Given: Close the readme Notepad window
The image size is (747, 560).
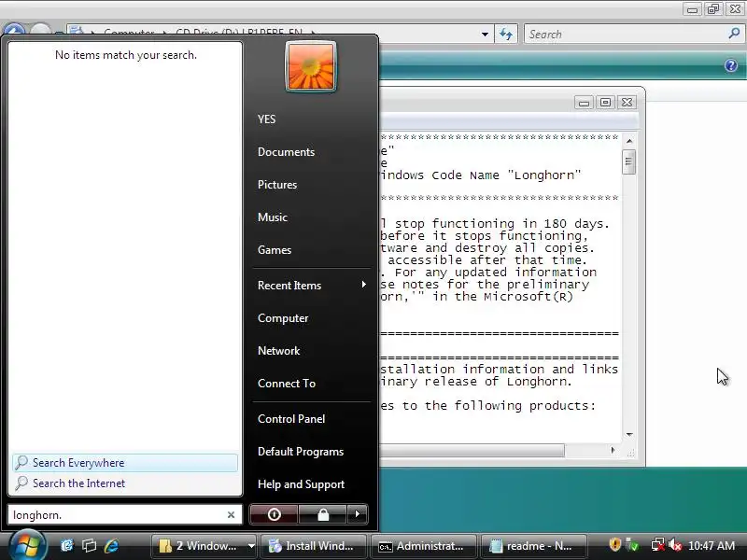Looking at the screenshot, I should 627,103.
